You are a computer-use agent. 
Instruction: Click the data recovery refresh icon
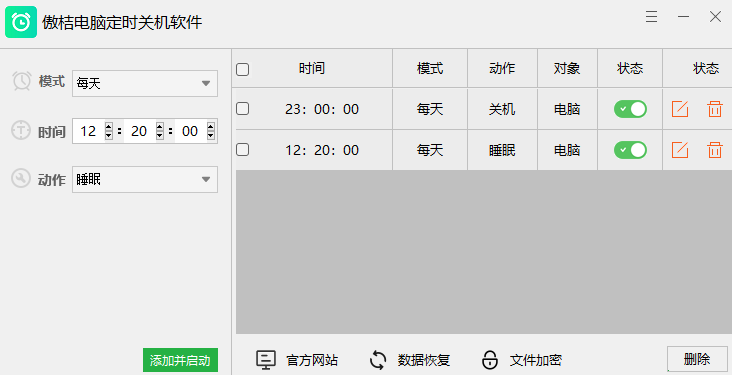378,360
